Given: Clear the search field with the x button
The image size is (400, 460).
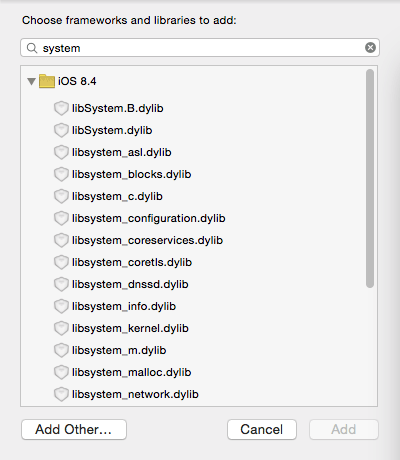Looking at the screenshot, I should click(370, 48).
